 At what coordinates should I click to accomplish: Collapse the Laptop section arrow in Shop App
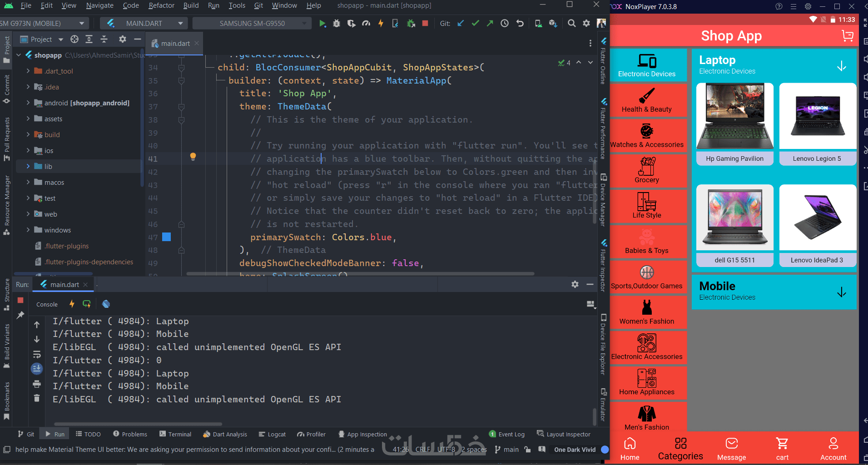coord(841,66)
